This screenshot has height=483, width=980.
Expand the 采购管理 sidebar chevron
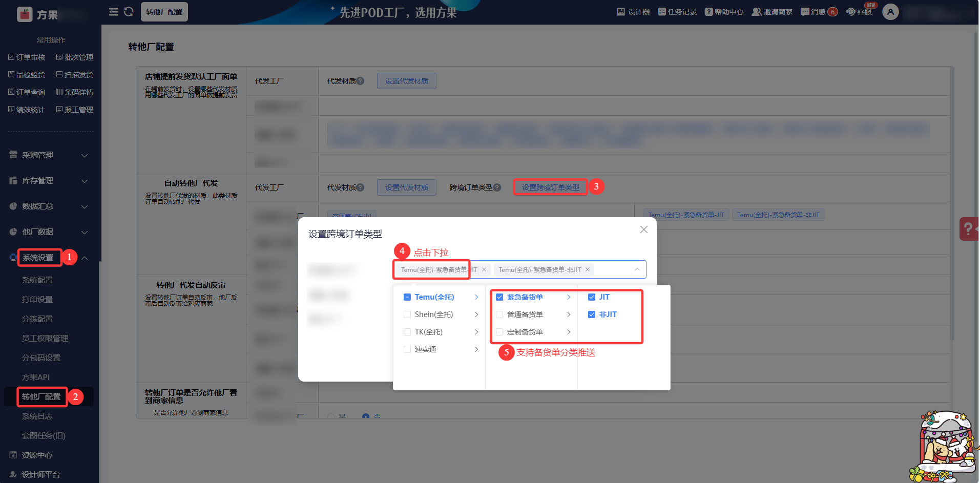pos(85,156)
